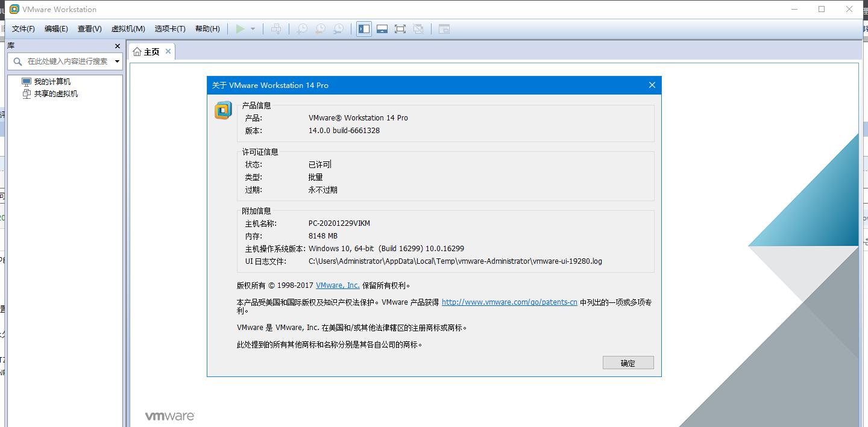Maximize the VMware Workstation window
The height and width of the screenshot is (427, 868).
[822, 9]
